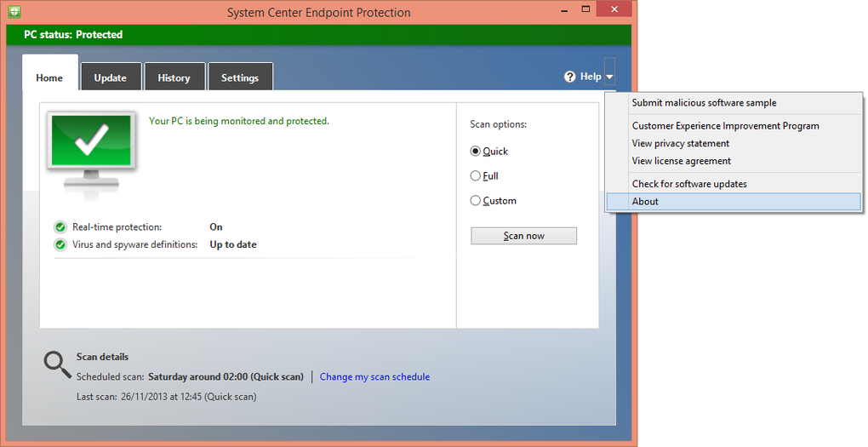Click the 'Scan options:' label
The height and width of the screenshot is (447, 868).
coord(498,124)
